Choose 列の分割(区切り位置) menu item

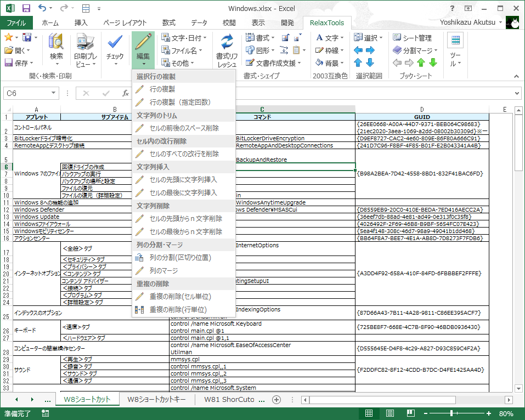click(x=183, y=258)
